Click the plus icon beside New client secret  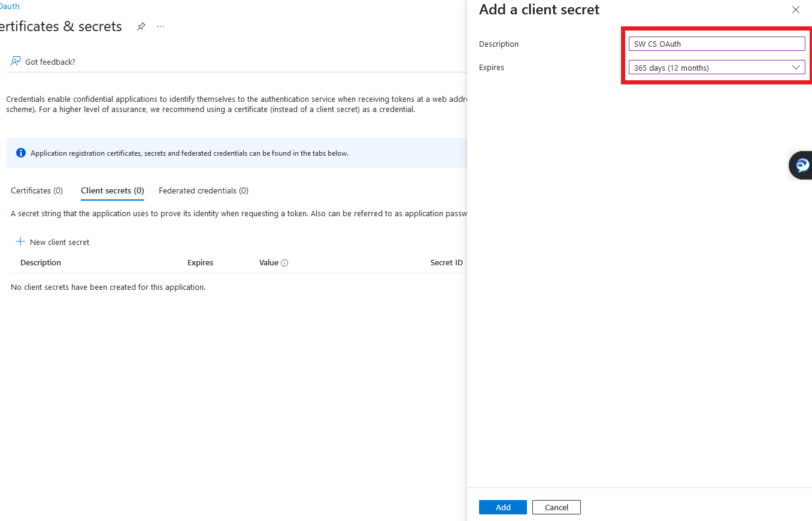(x=20, y=241)
